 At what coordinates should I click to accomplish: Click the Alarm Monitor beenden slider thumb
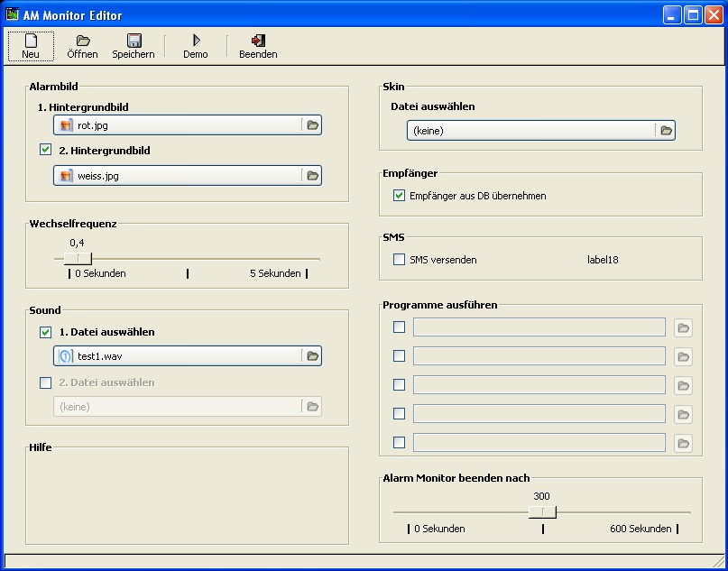(x=542, y=512)
